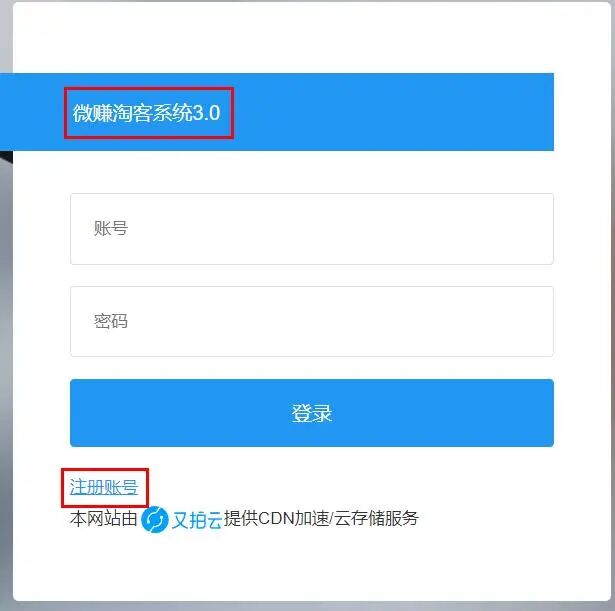615x611 pixels.
Task: Click the 账号 placeholder text
Action: 111,228
